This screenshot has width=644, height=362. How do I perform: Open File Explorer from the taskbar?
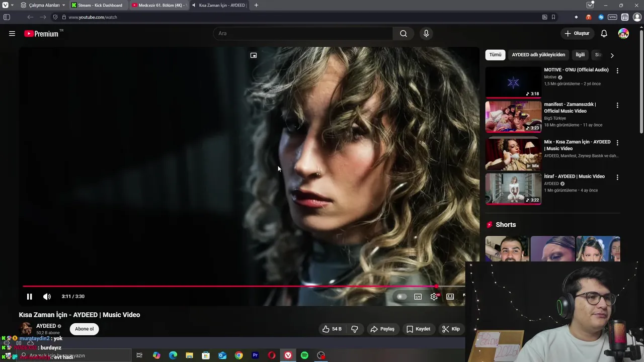coord(189,355)
